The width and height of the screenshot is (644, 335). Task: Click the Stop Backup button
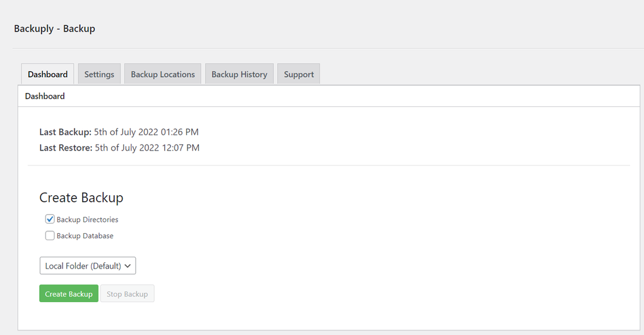click(127, 294)
